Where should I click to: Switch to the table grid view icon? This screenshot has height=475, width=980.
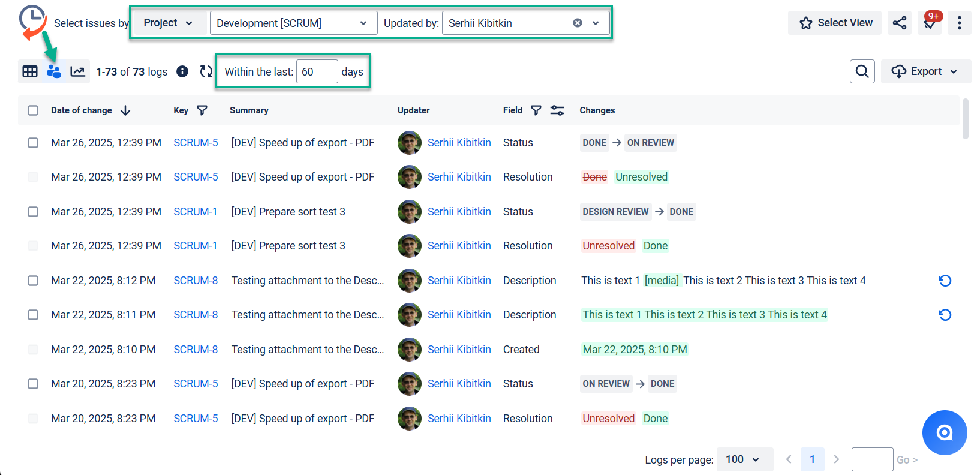coord(30,71)
